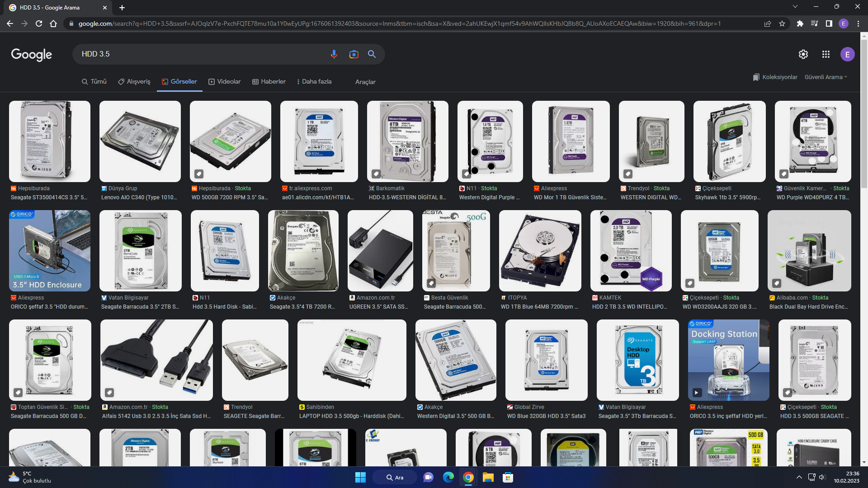
Task: Open the Koleksiyonlar link
Action: coord(775,77)
